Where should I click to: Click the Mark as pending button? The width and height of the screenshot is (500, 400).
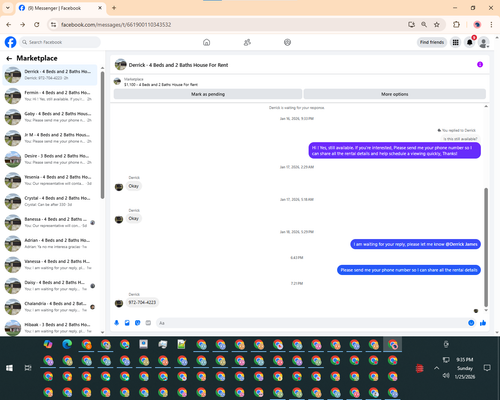[x=208, y=94]
